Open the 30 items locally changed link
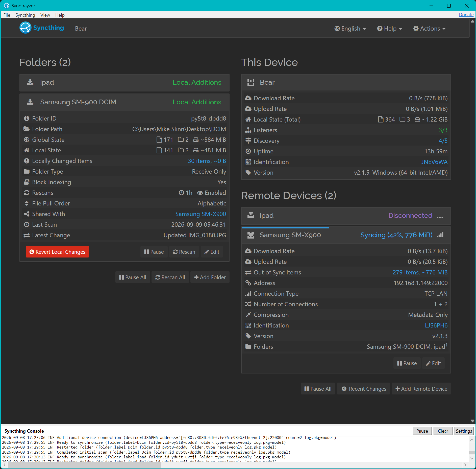 [207, 161]
